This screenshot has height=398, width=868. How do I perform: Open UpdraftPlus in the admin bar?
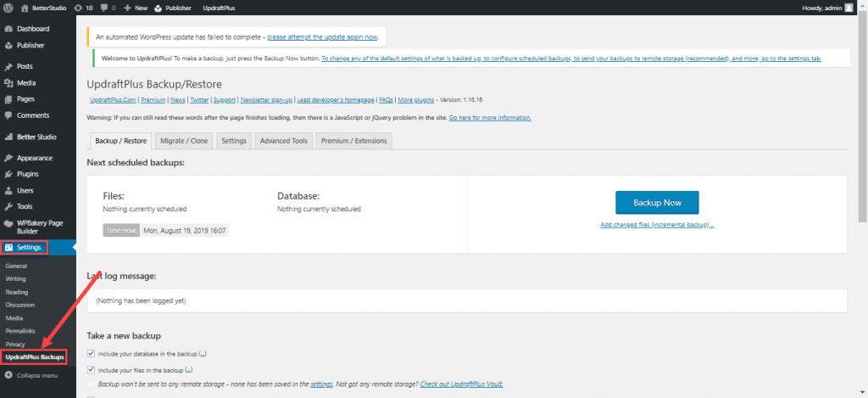(220, 8)
